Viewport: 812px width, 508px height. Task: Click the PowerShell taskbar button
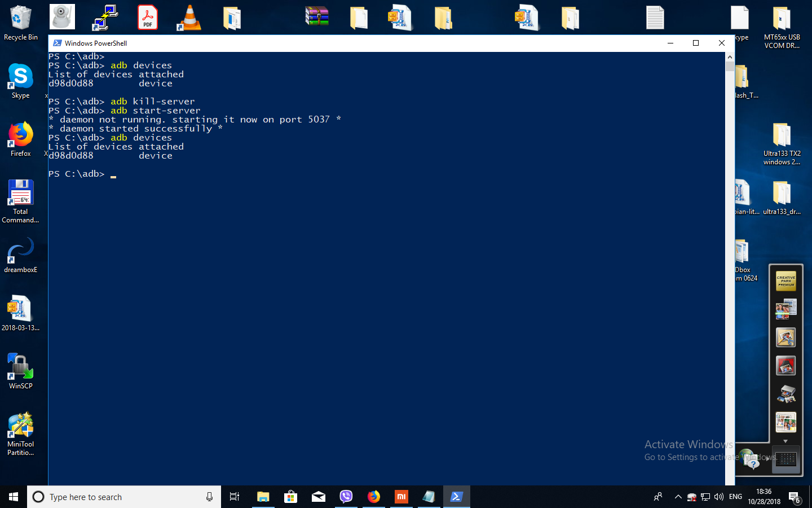tap(456, 497)
